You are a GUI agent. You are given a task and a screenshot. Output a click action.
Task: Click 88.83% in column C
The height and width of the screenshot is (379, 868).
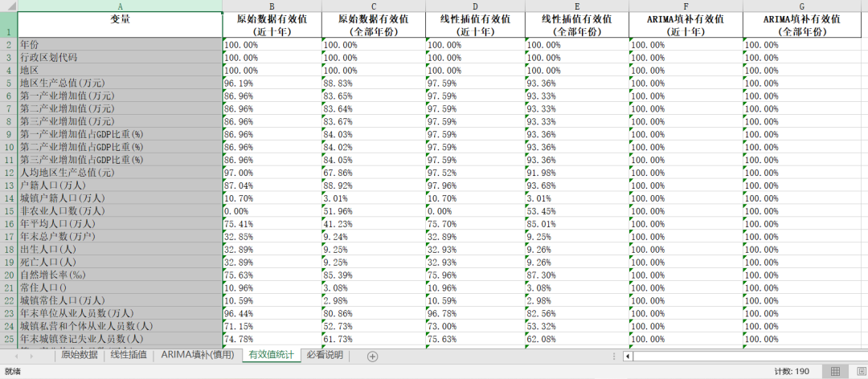click(x=374, y=83)
